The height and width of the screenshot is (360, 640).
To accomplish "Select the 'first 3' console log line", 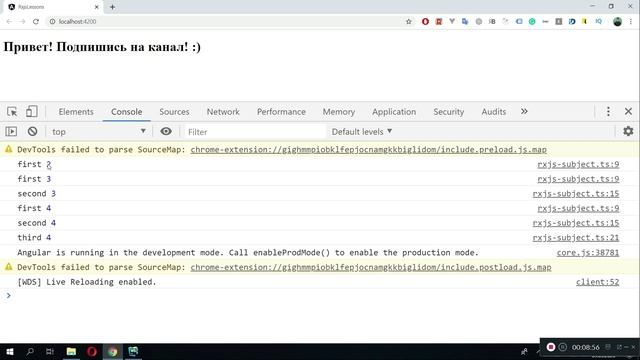I will tap(34, 179).
